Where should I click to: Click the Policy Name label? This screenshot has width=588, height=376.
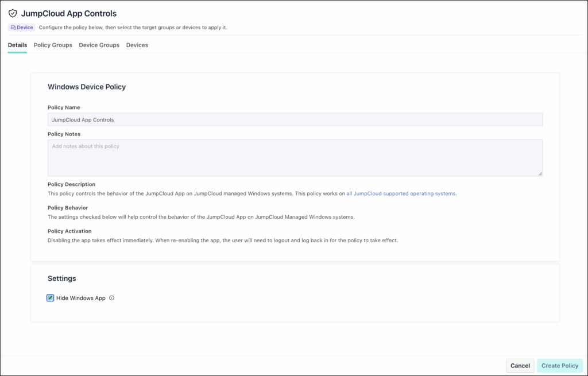point(64,107)
